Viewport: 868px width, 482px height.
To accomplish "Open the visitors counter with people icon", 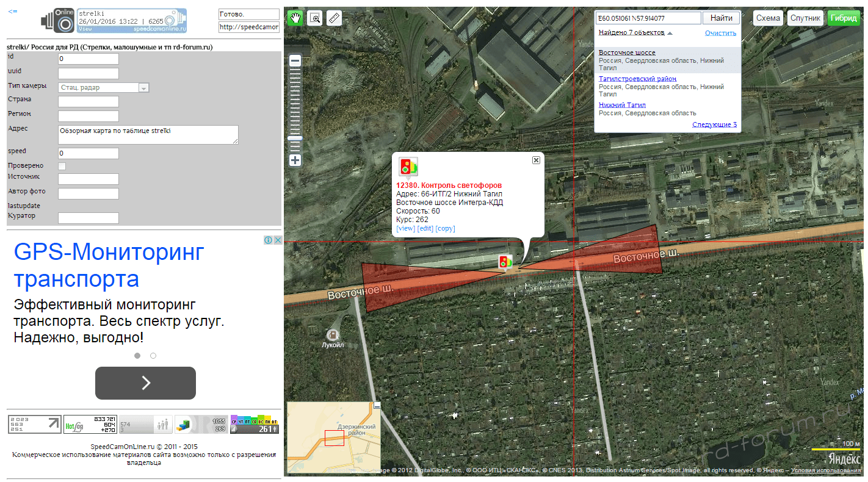I will [145, 424].
